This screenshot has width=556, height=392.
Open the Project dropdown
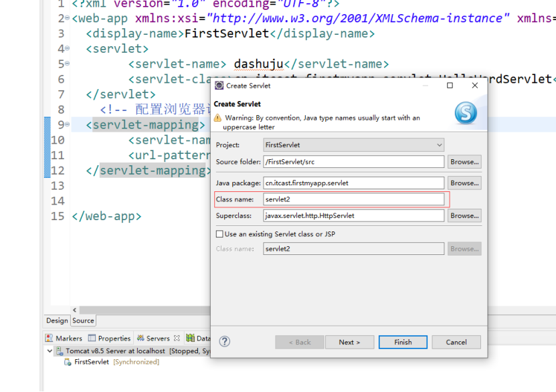coord(440,145)
